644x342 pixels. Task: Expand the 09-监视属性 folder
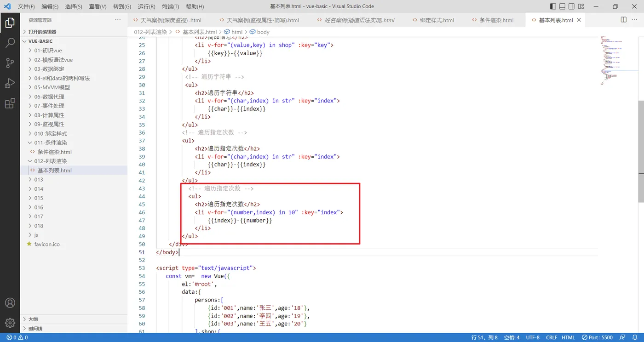(x=74, y=124)
